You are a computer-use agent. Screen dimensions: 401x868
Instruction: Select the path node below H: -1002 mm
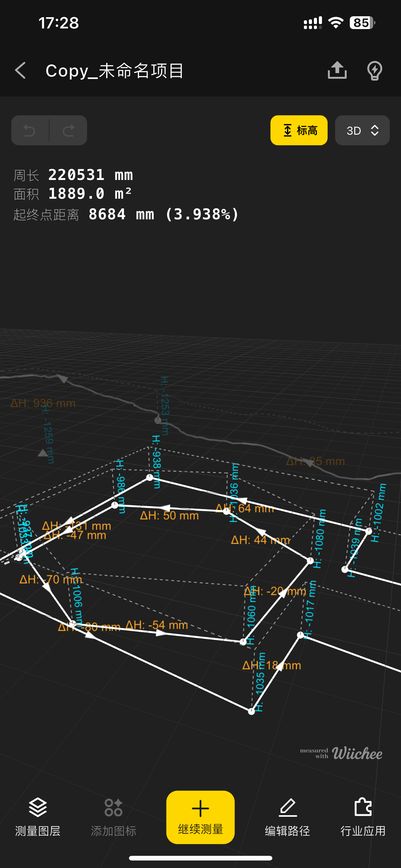369,531
